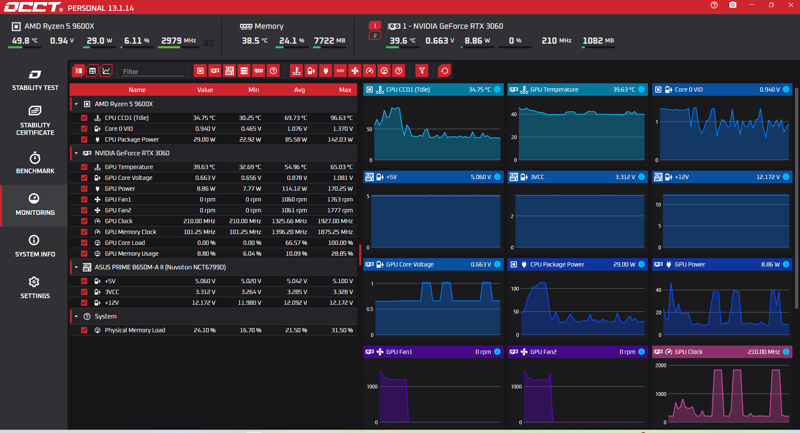Collapse the AMD Ryzen 5 9600X group
Image resolution: width=800 pixels, height=433 pixels.
pos(77,104)
